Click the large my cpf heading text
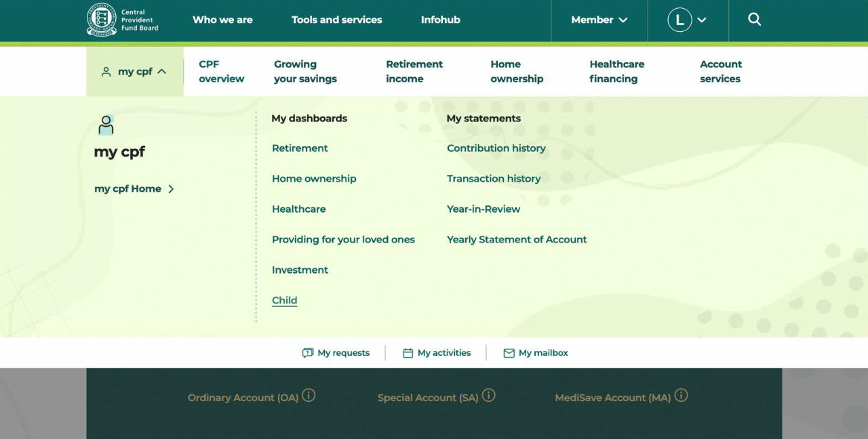The width and height of the screenshot is (868, 439). pyautogui.click(x=119, y=152)
